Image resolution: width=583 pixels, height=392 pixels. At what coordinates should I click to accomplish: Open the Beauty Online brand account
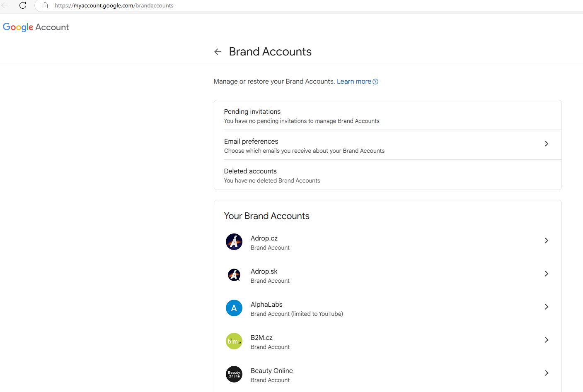(x=388, y=374)
